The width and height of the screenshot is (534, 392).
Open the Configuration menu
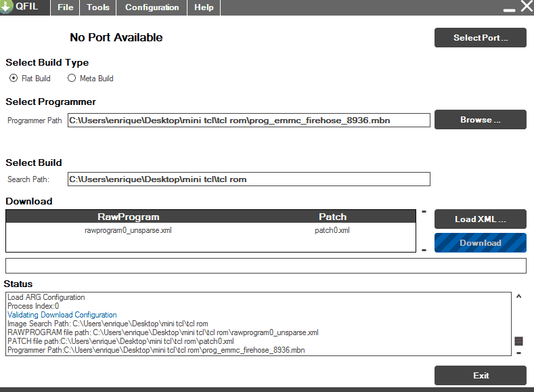152,7
